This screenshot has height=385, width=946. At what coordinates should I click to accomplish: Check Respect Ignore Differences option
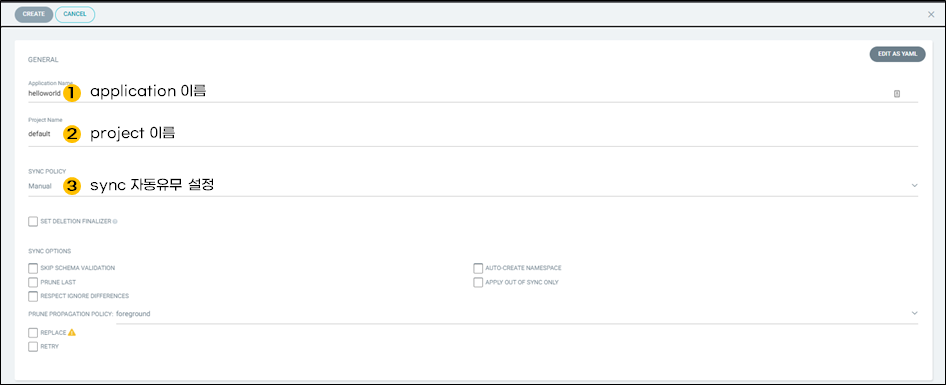click(33, 296)
